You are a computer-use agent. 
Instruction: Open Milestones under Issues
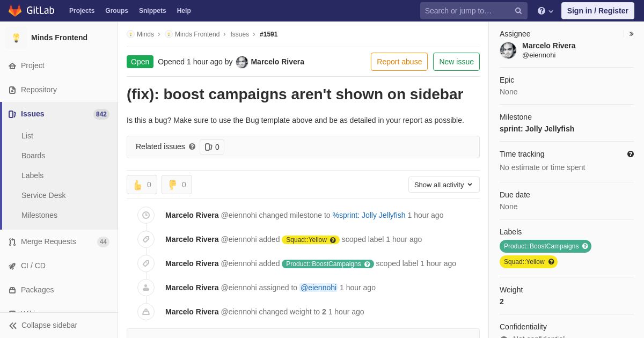tap(39, 215)
